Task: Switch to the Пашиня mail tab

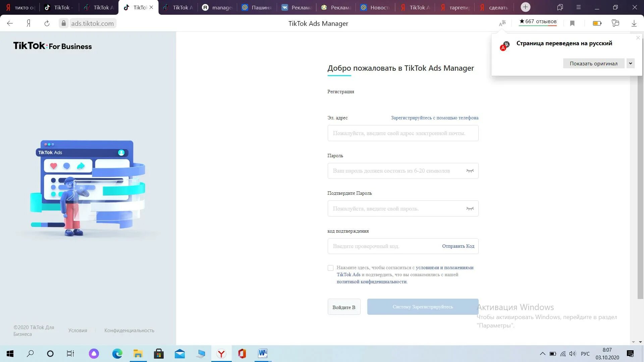Action: (x=257, y=7)
